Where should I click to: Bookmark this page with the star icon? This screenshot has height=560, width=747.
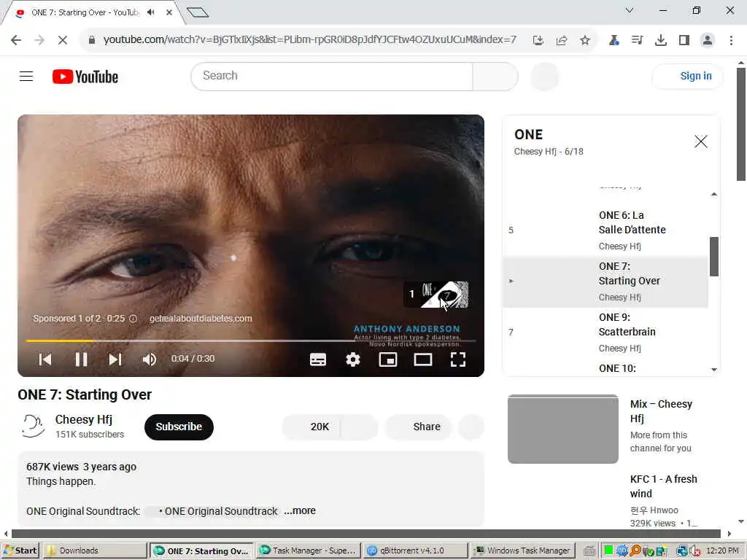[585, 40]
